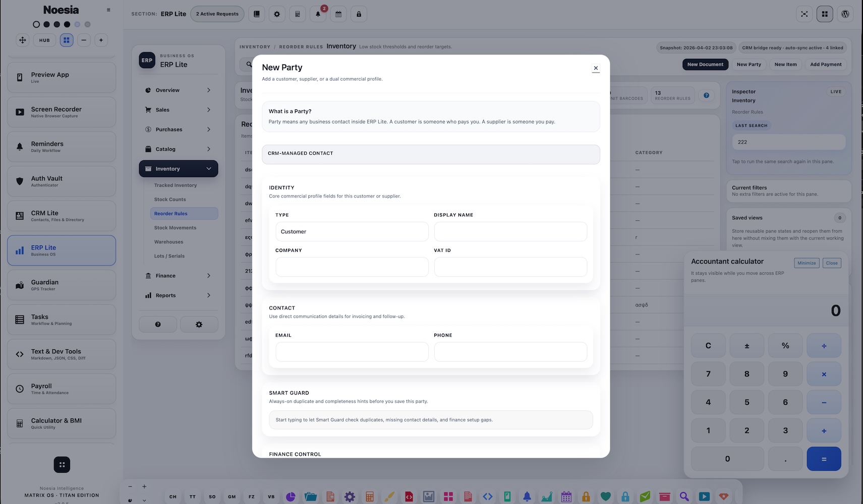Open the calendar icon in top toolbar
Screen dimensions: 863x504
[338, 14]
